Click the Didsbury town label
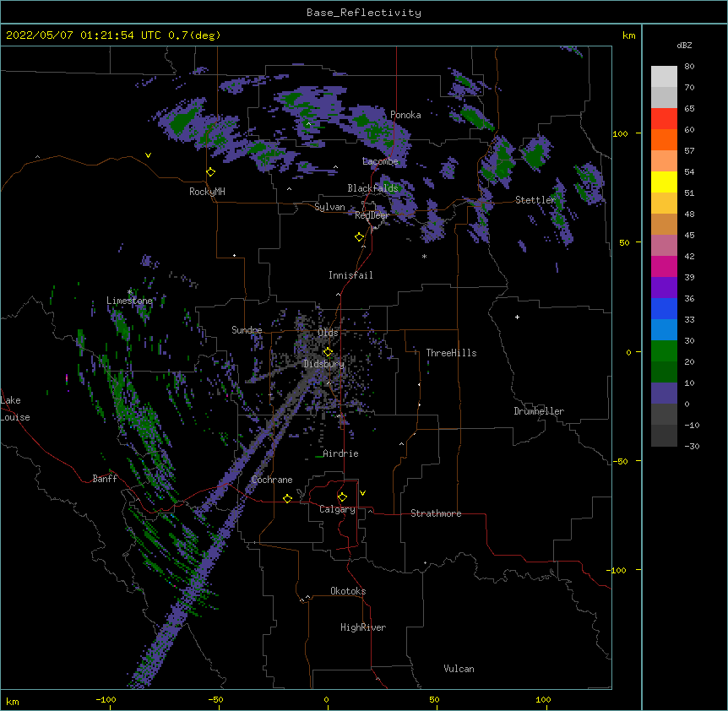The height and width of the screenshot is (711, 728). click(x=323, y=364)
